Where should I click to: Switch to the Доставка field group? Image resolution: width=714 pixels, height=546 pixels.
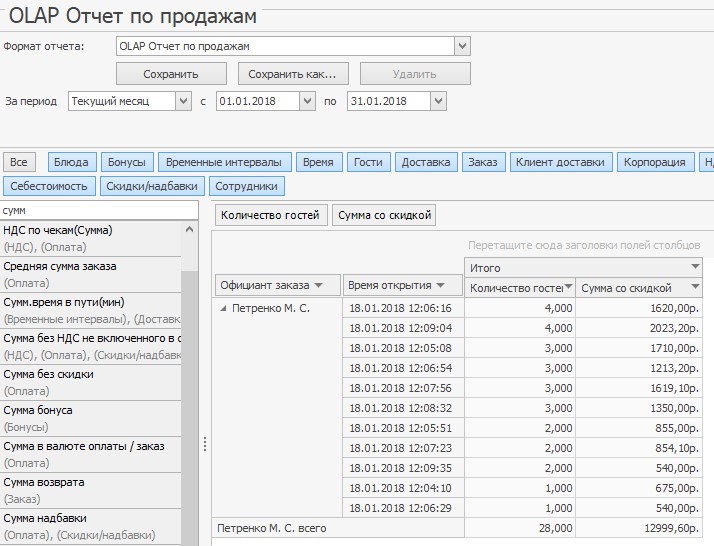pyautogui.click(x=427, y=162)
